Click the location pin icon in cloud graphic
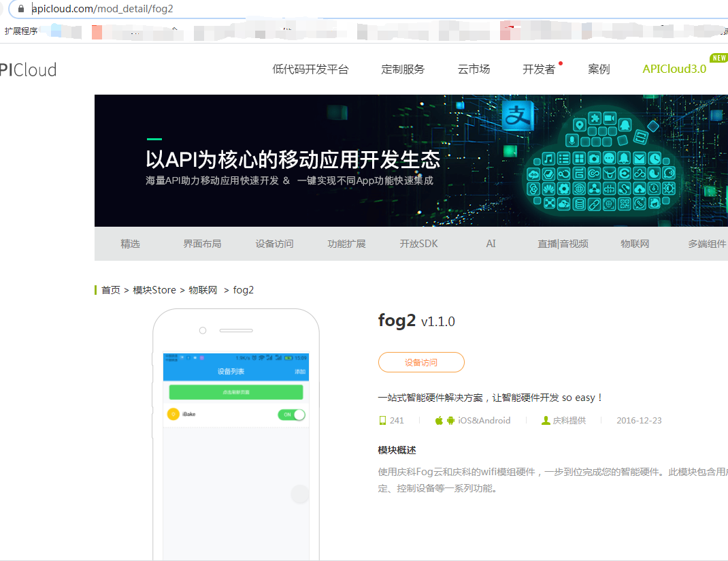 579,125
